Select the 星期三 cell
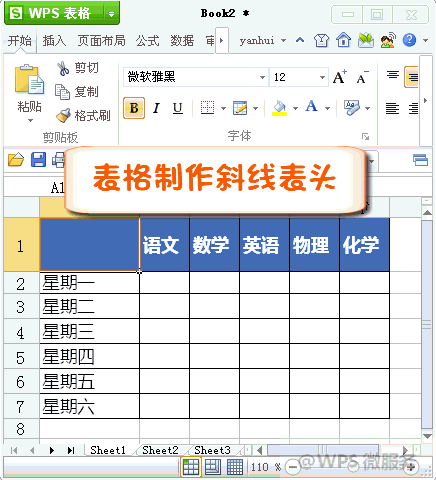The image size is (436, 480). 89,331
